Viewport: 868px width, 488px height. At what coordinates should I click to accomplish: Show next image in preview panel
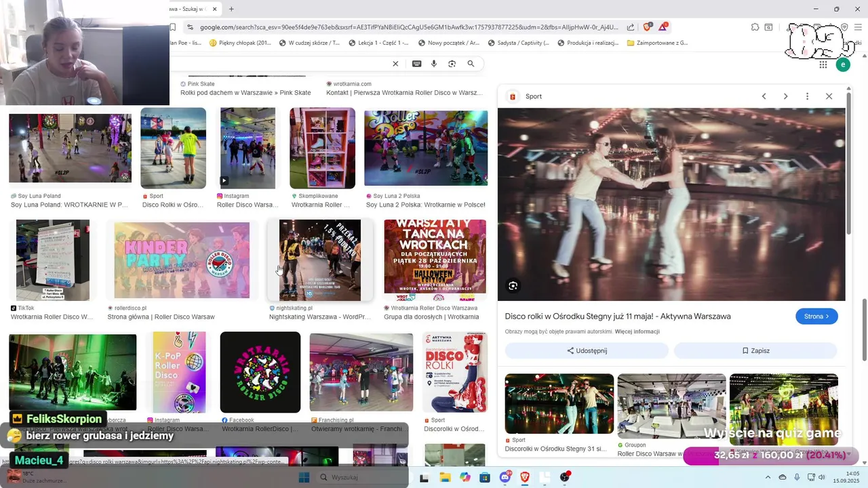point(785,96)
